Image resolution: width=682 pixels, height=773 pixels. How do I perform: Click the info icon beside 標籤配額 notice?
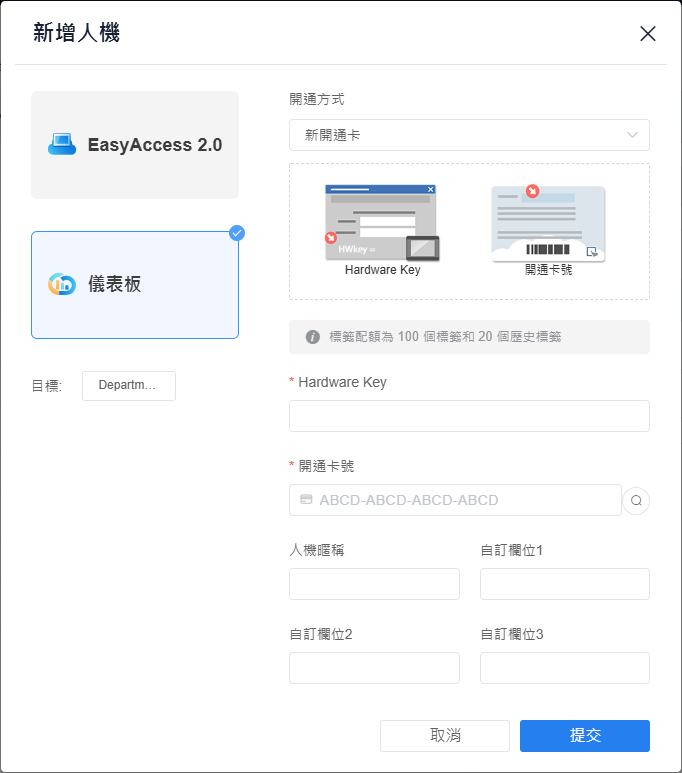point(313,337)
